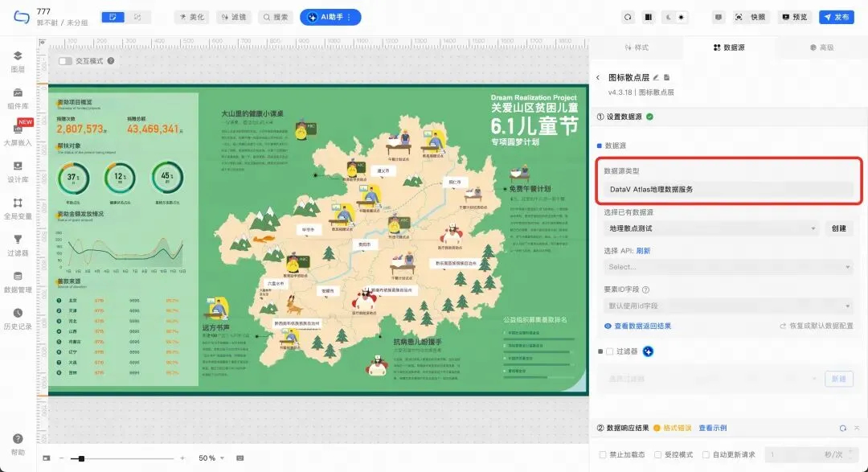Image resolution: width=868 pixels, height=472 pixels.
Task: Click the 创建 create button
Action: click(838, 228)
